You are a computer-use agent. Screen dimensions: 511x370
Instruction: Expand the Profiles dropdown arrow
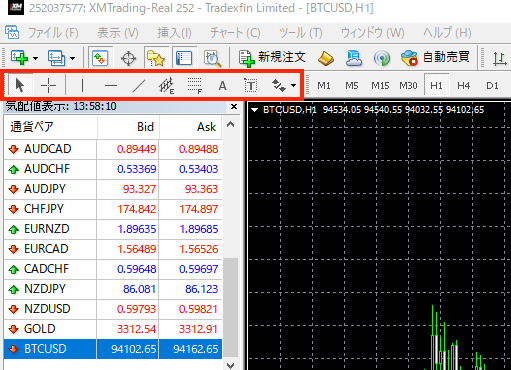point(72,58)
